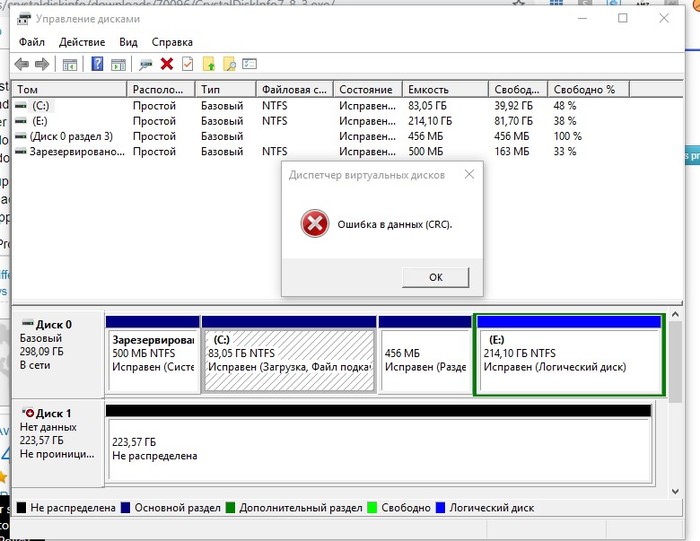
Task: Click the red X delete toolbar icon
Action: (166, 64)
